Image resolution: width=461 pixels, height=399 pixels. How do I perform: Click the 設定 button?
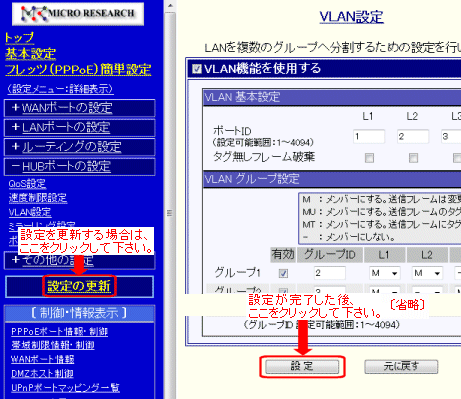(x=302, y=366)
